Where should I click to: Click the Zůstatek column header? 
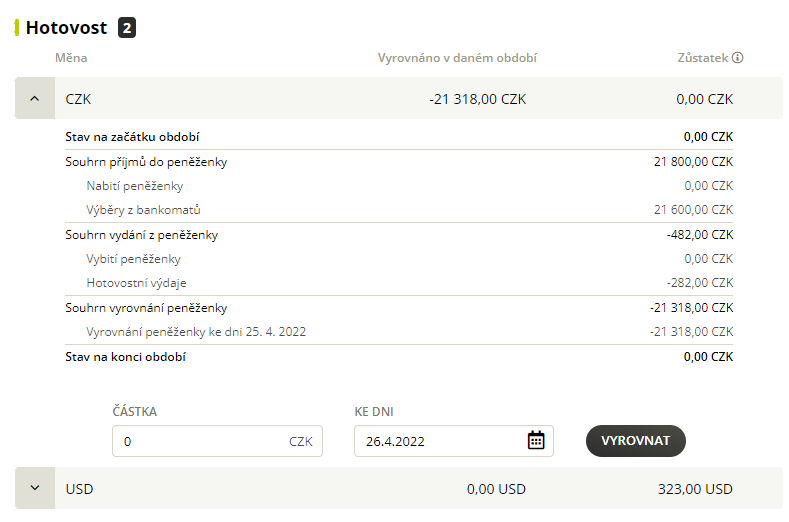click(x=703, y=58)
